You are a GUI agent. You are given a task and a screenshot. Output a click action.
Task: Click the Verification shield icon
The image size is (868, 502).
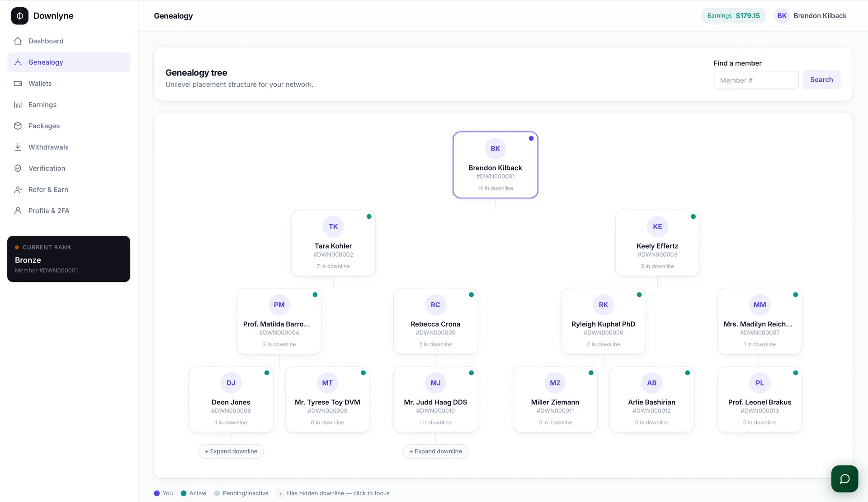pos(18,169)
